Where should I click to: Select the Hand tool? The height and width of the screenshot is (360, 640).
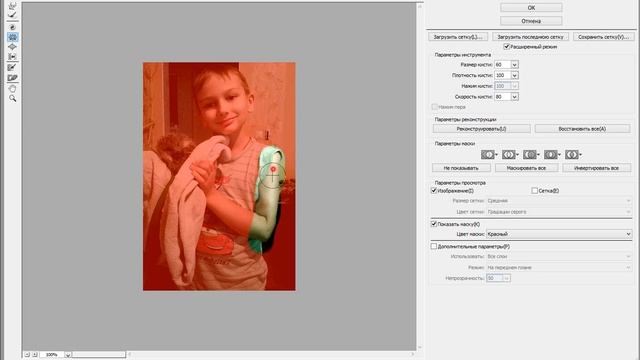13,89
